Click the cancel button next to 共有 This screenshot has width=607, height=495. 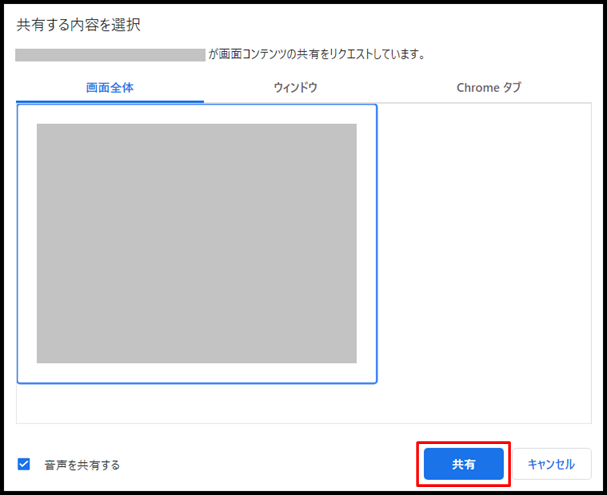(552, 464)
